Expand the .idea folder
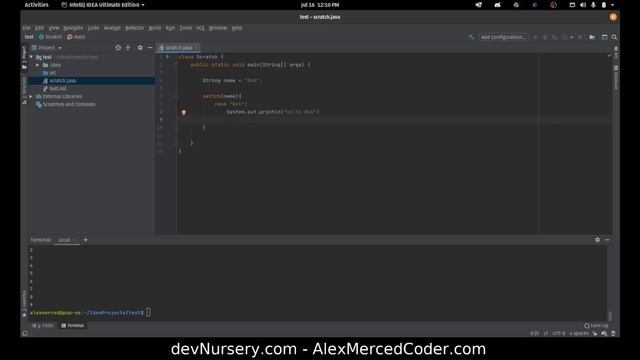The height and width of the screenshot is (360, 640). [x=38, y=65]
